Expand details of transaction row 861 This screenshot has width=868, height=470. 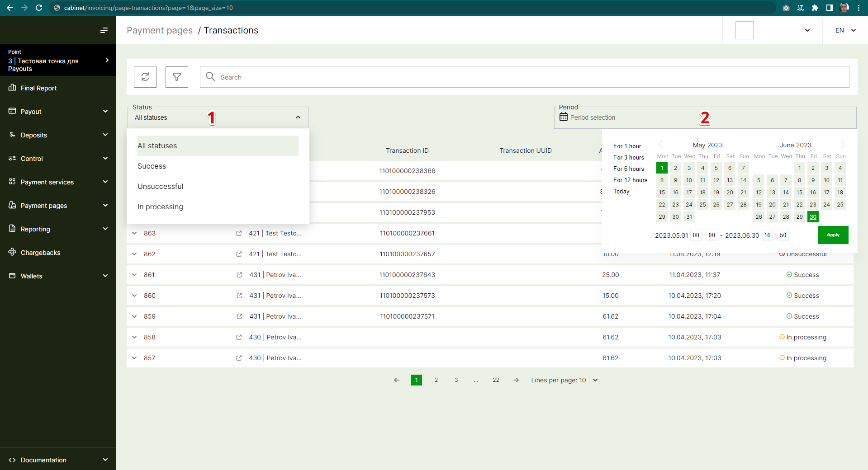(134, 275)
